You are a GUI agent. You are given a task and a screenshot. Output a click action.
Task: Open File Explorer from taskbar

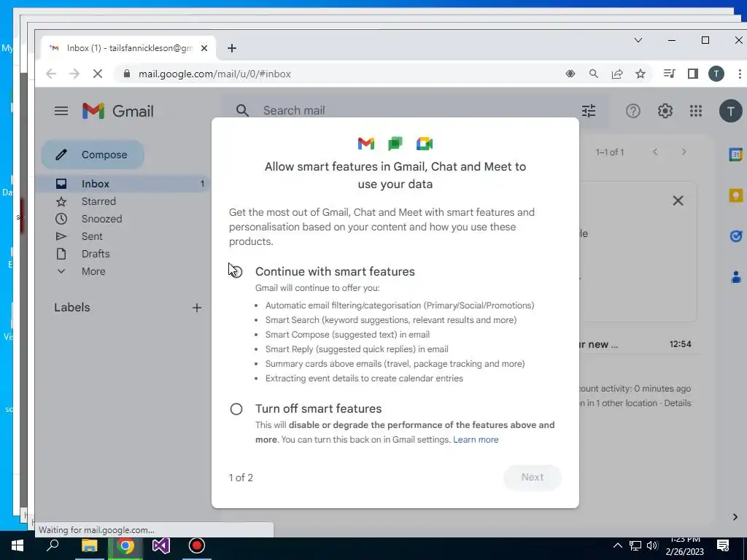(x=89, y=545)
